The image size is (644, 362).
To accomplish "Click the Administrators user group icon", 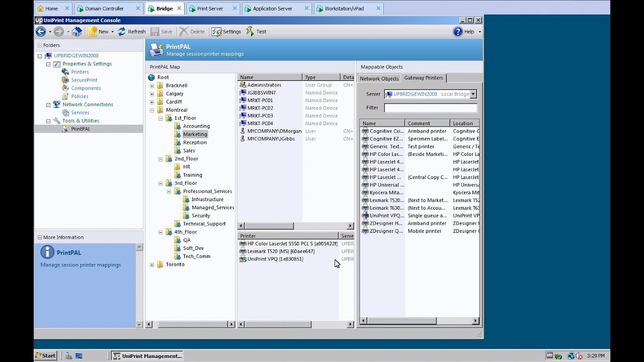I will [243, 85].
